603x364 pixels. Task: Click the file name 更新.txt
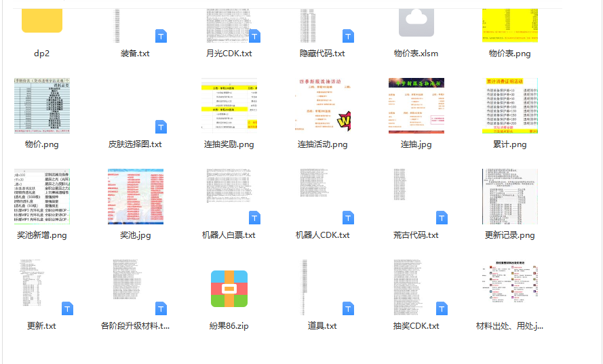[41, 326]
